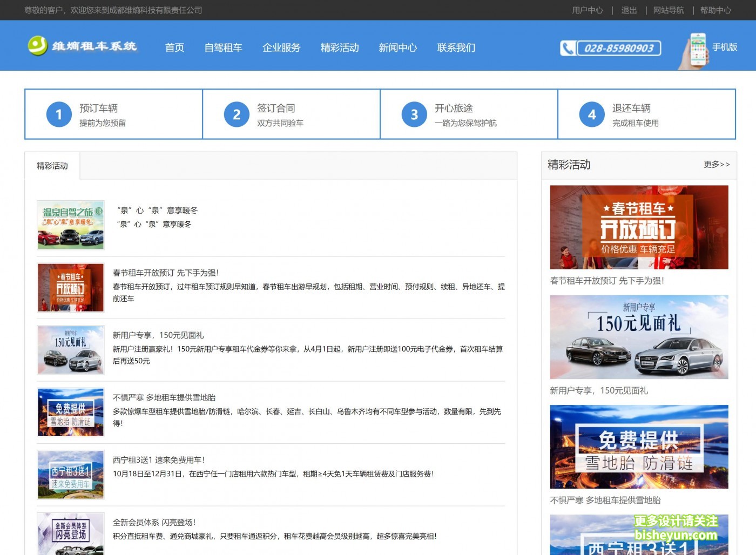Select the 精彩活动 tab above the activity list
Screen dimensions: 756x555
click(x=52, y=166)
